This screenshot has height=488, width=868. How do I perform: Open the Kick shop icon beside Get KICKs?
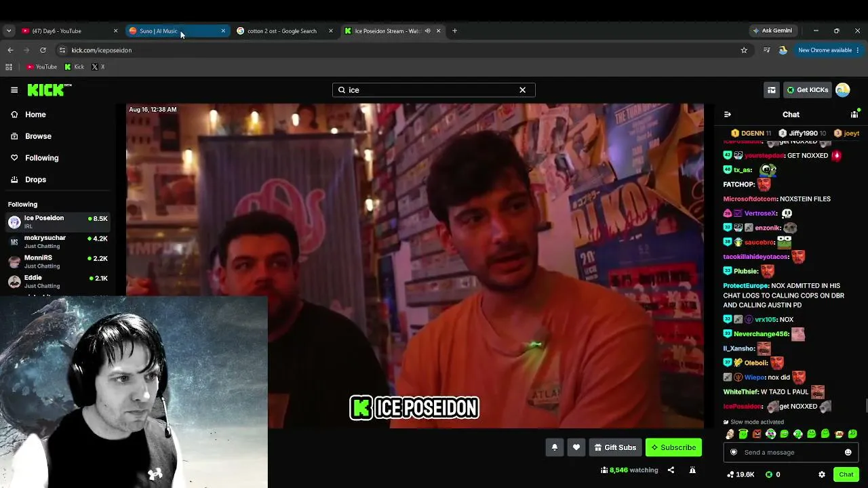(771, 89)
